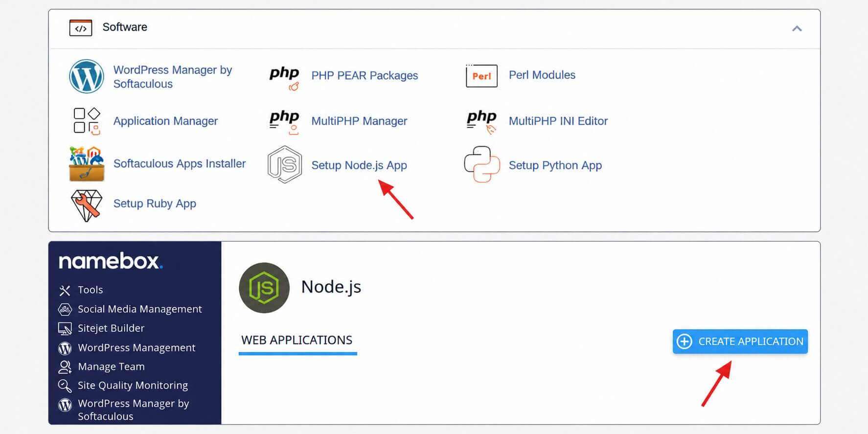Open the Setup Ruby App link
The width and height of the screenshot is (868, 434).
click(x=155, y=204)
